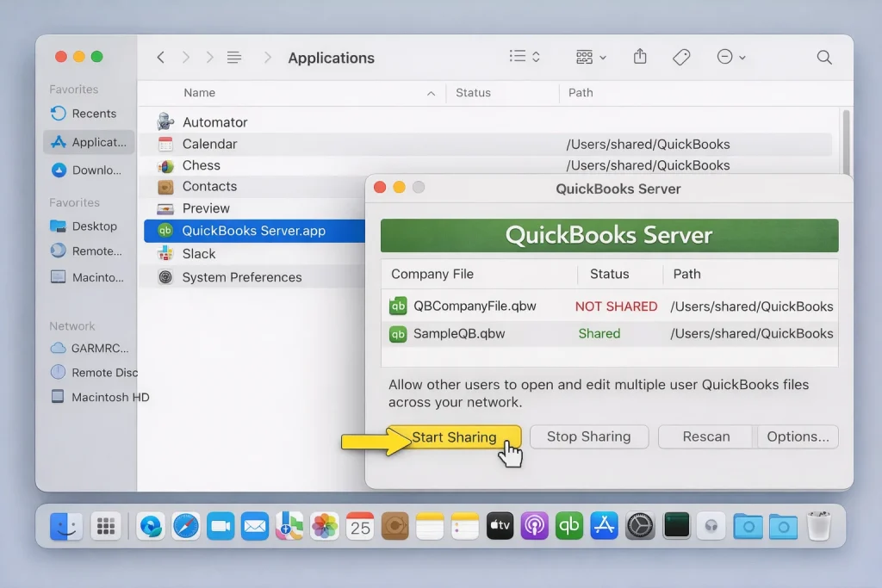
Task: Click the green Shared status text
Action: coord(599,333)
